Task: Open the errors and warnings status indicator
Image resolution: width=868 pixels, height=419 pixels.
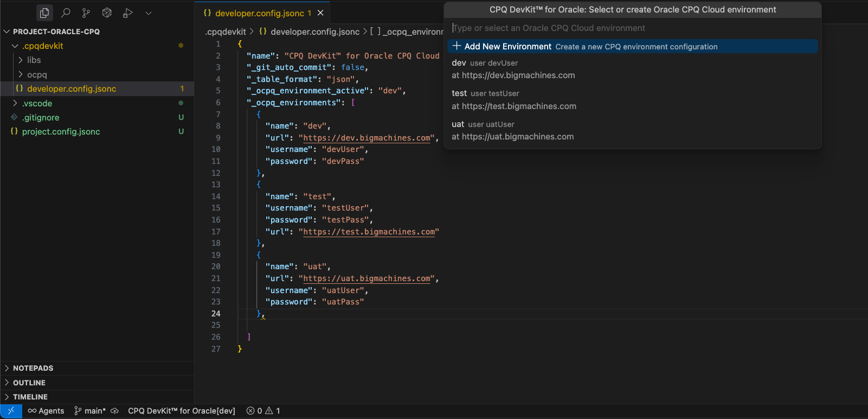Action: [263, 411]
